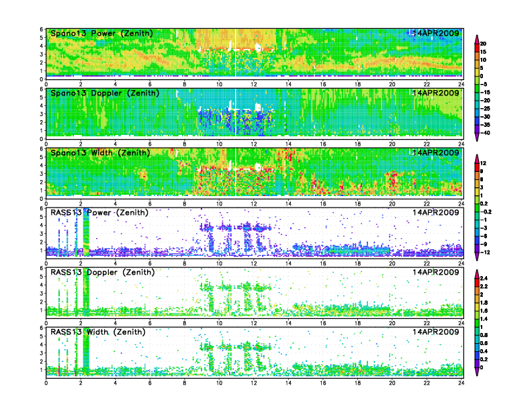
Task: Click the 'RASS13 Power (Zenith)' panel title
Action: (99, 213)
